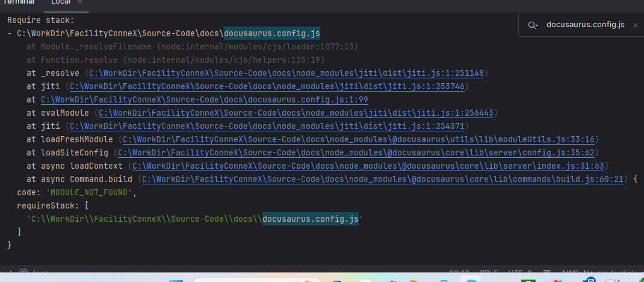Click the 'MODULE_NOT_FOUND' code value
The image size is (644, 282).
coord(89,192)
